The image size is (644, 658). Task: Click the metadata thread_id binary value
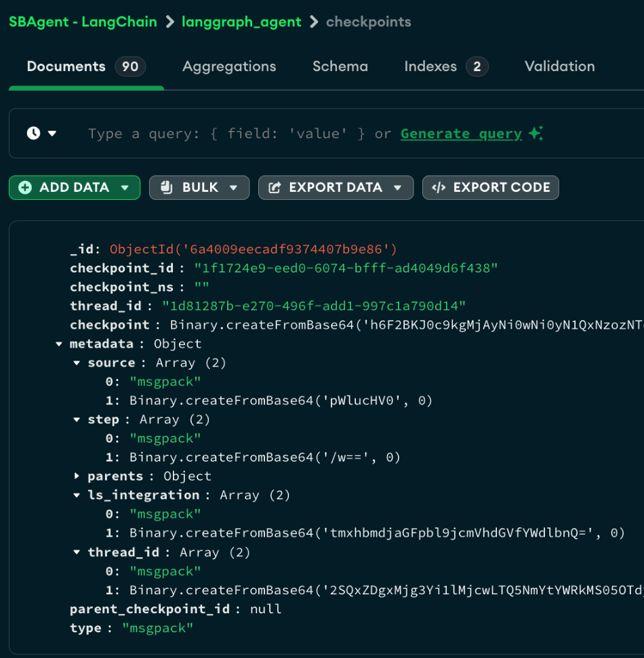coord(386,590)
